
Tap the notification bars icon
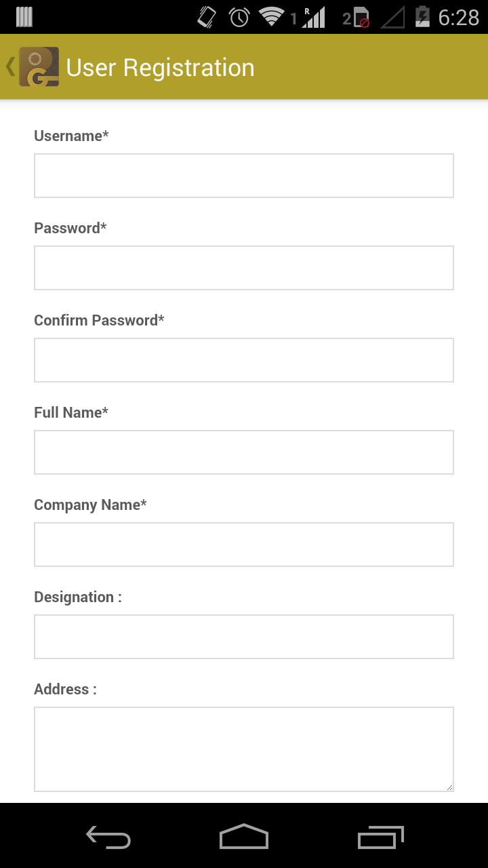tap(24, 17)
